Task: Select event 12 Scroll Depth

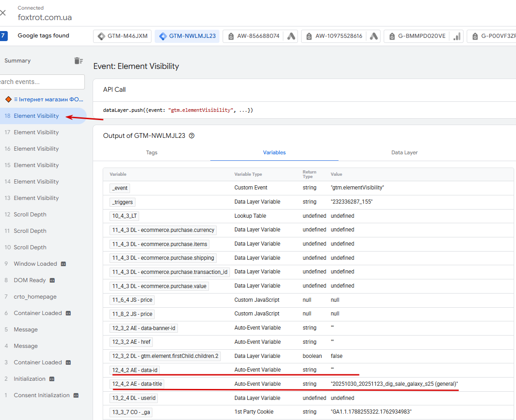Action: coord(30,215)
